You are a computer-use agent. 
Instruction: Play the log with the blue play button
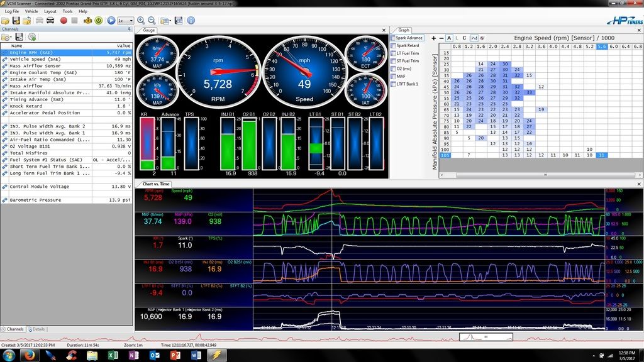coord(111,20)
